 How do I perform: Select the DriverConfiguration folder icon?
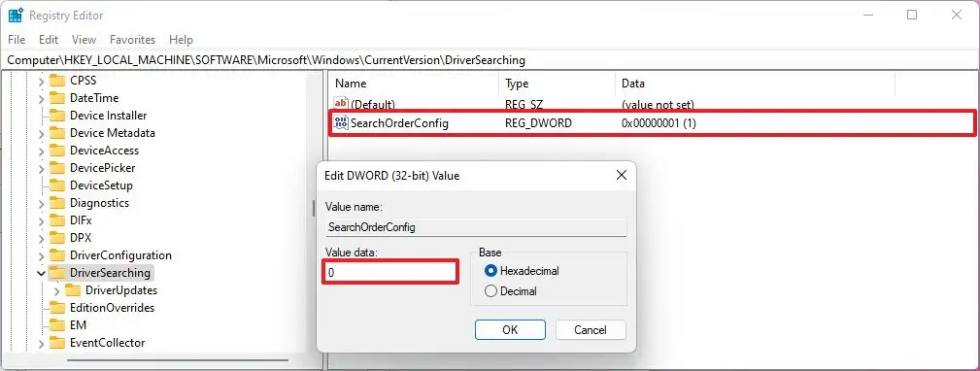(x=57, y=254)
